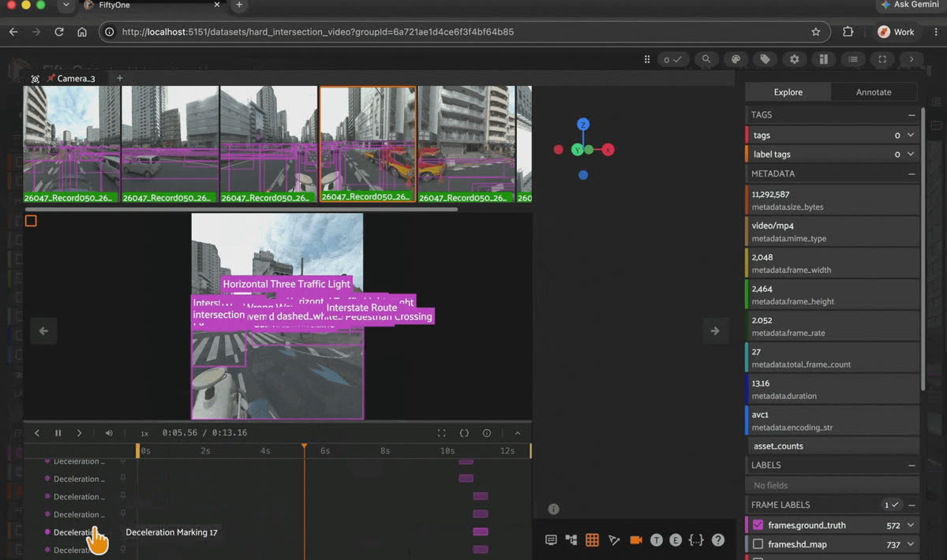This screenshot has width=947, height=560.
Task: Expand the tags field dropdown
Action: pyautogui.click(x=911, y=136)
